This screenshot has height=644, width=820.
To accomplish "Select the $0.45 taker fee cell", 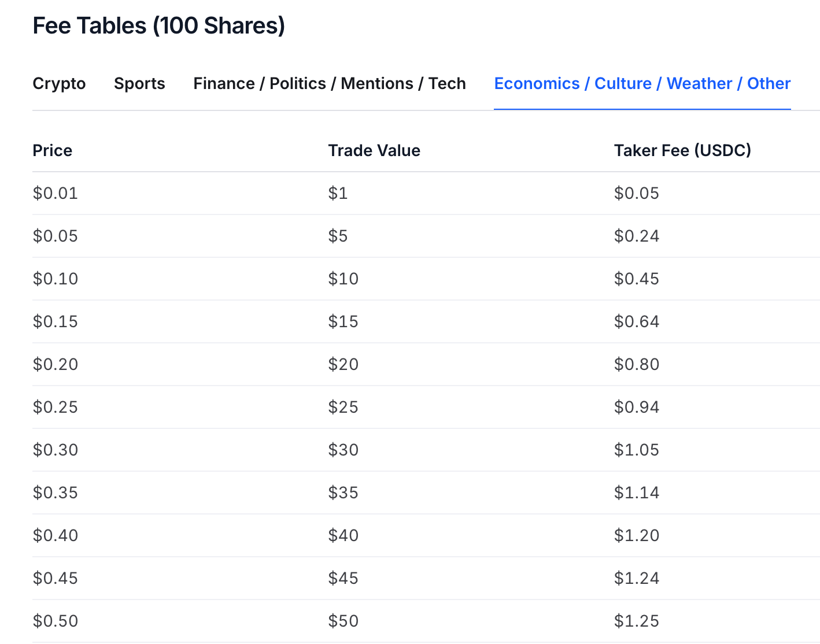I will [636, 279].
